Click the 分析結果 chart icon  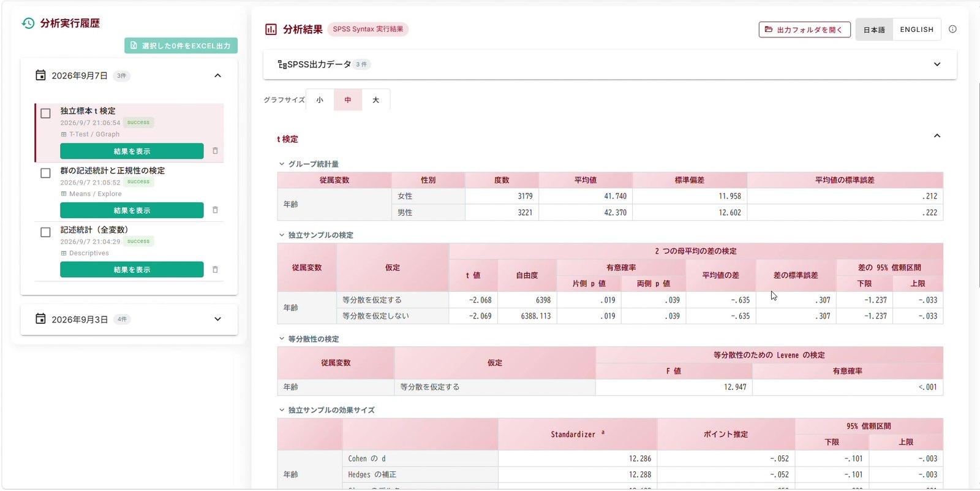(x=271, y=29)
